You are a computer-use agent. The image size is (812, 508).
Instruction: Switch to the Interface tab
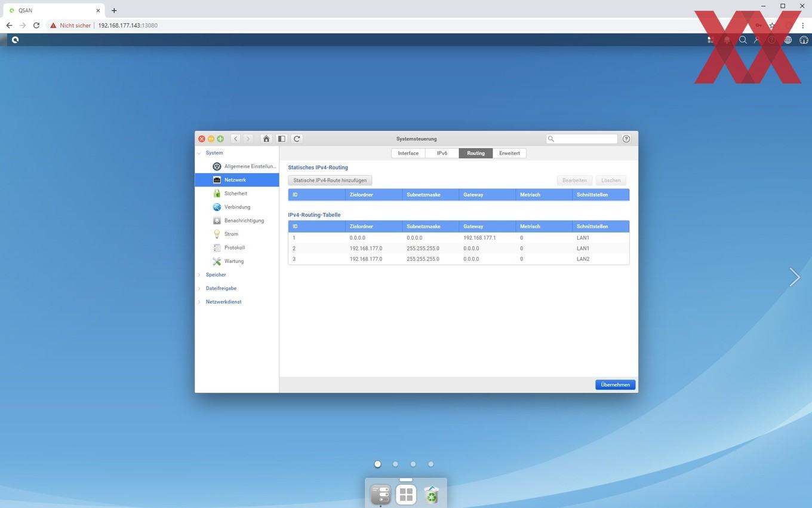(408, 153)
